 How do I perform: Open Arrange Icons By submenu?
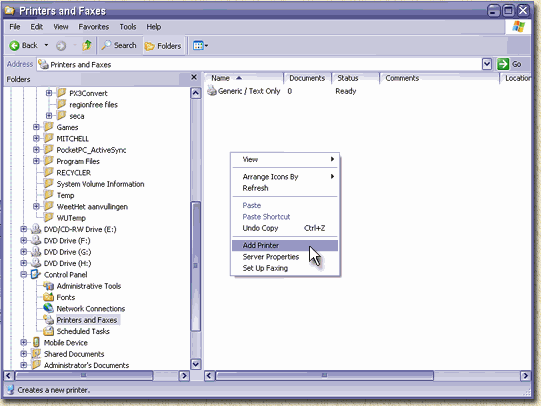(x=285, y=177)
